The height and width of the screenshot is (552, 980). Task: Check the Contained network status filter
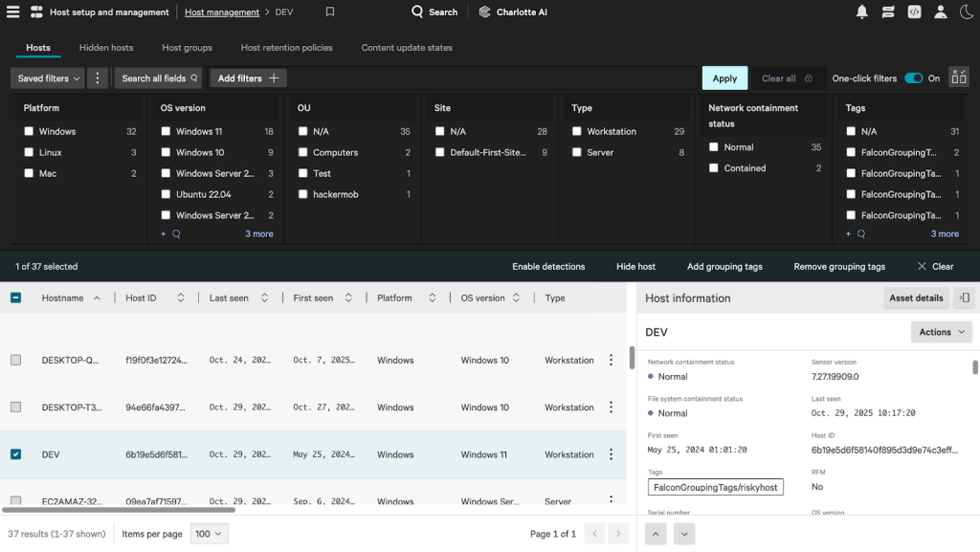tap(714, 168)
